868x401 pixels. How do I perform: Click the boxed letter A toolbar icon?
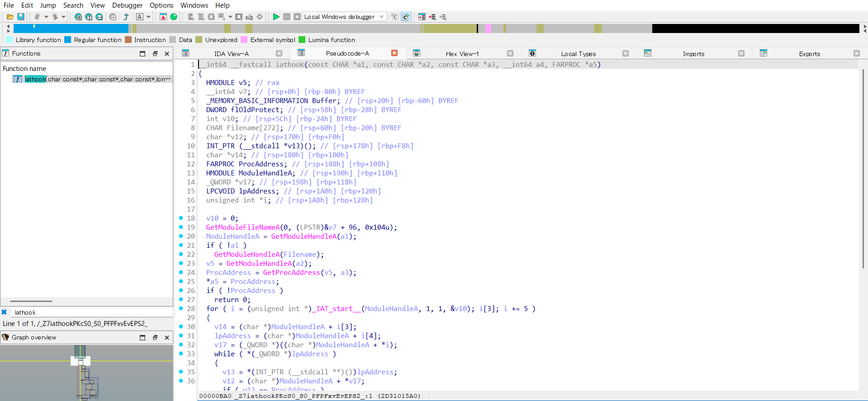click(140, 17)
